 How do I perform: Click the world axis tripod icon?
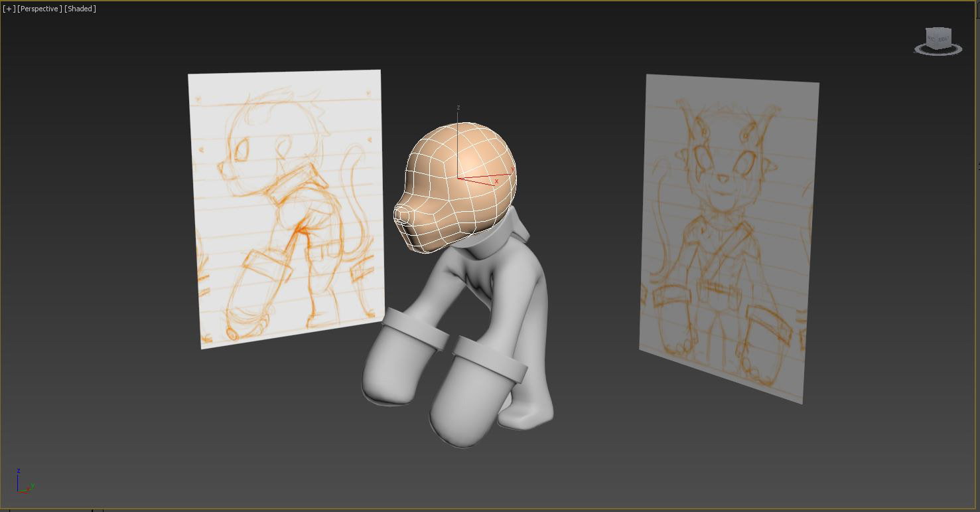[25, 481]
